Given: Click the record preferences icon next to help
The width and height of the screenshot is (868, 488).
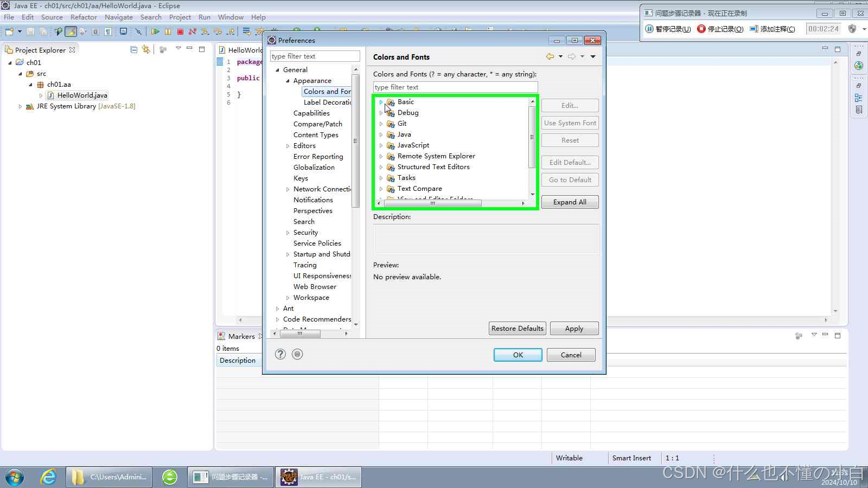Looking at the screenshot, I should 297,354.
